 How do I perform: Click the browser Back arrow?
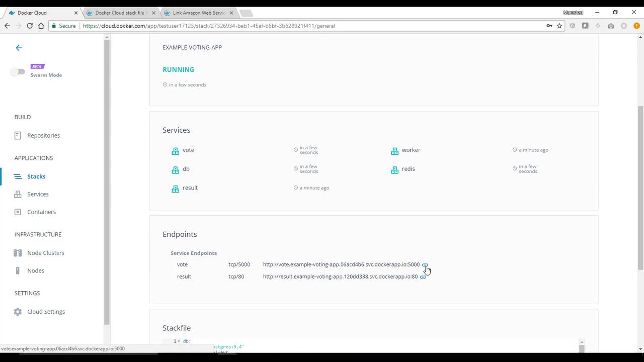point(7,26)
